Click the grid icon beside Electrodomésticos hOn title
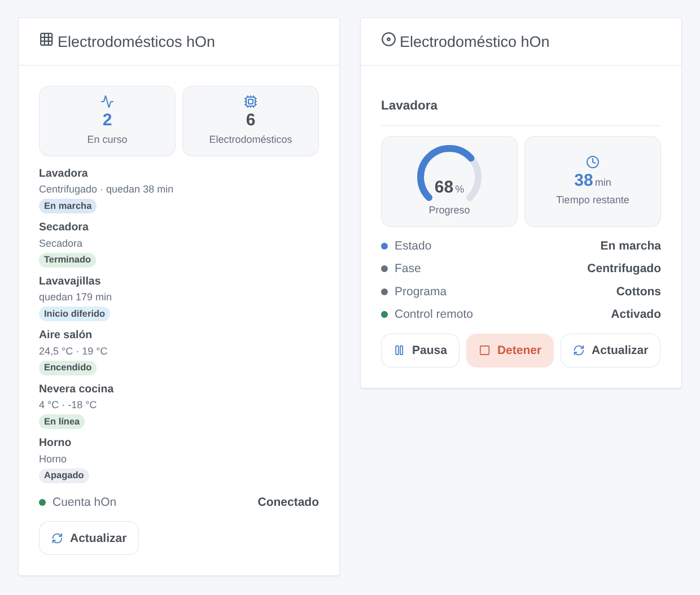This screenshot has height=595, width=700. pos(46,39)
